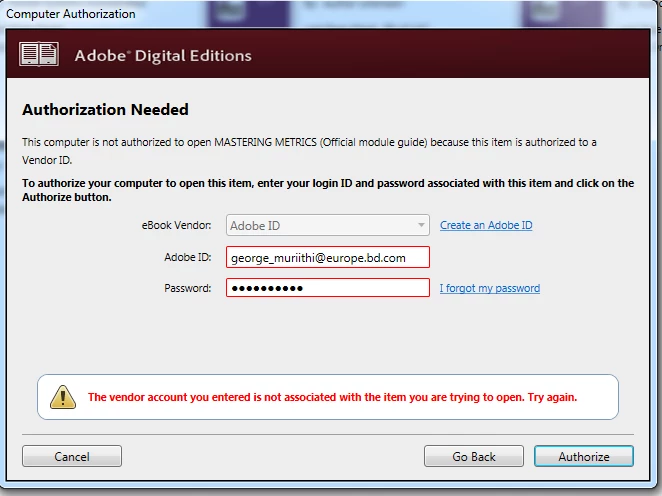The image size is (662, 496).
Task: Click the Adobe ID field label
Action: coord(187,257)
